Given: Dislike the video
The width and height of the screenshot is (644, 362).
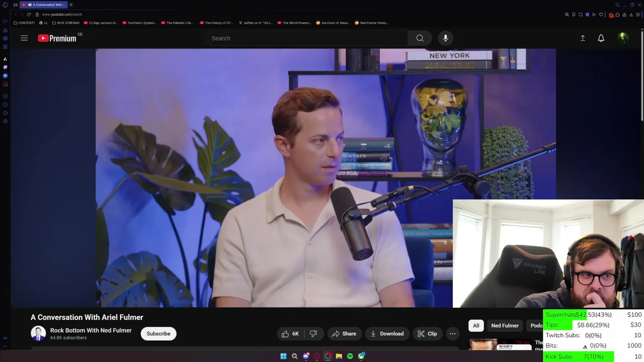Looking at the screenshot, I should pos(313,334).
